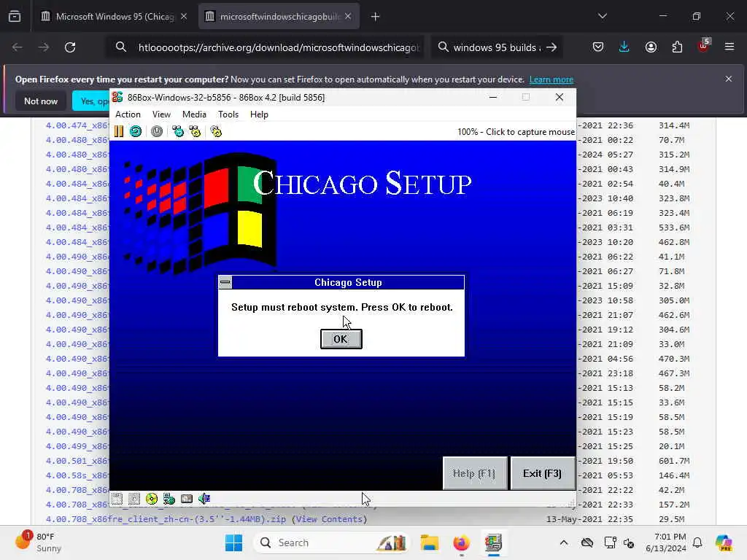Click the 4.00.501_x86 file link
Viewport: 747px width, 560px height.
pyautogui.click(x=77, y=461)
